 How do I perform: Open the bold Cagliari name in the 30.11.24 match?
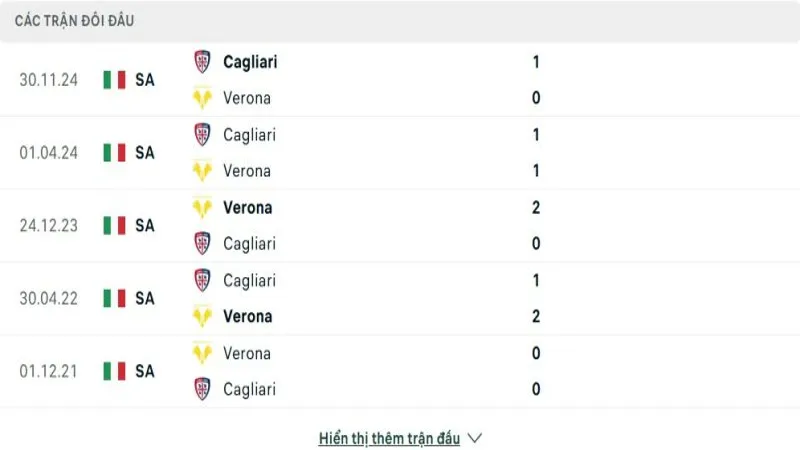point(250,62)
